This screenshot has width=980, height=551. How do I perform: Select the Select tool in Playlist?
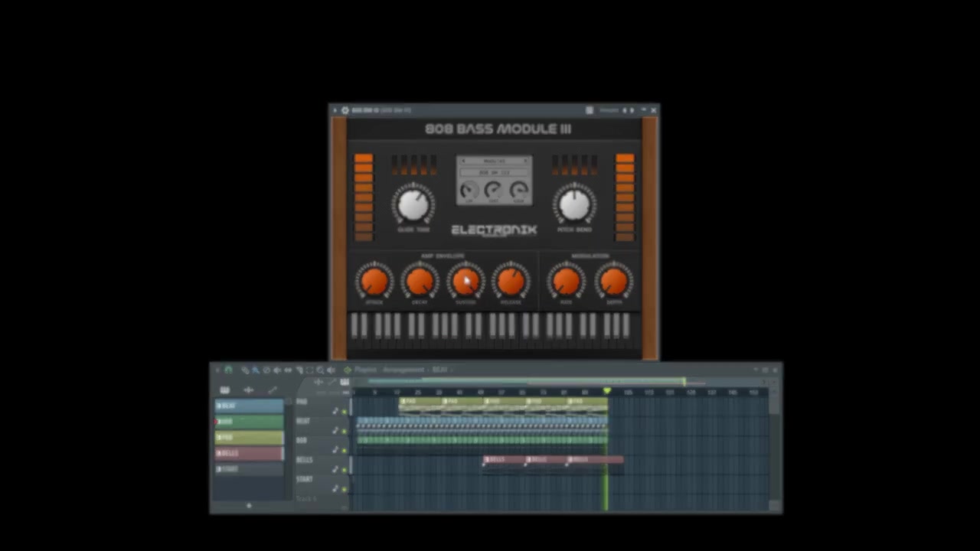309,370
